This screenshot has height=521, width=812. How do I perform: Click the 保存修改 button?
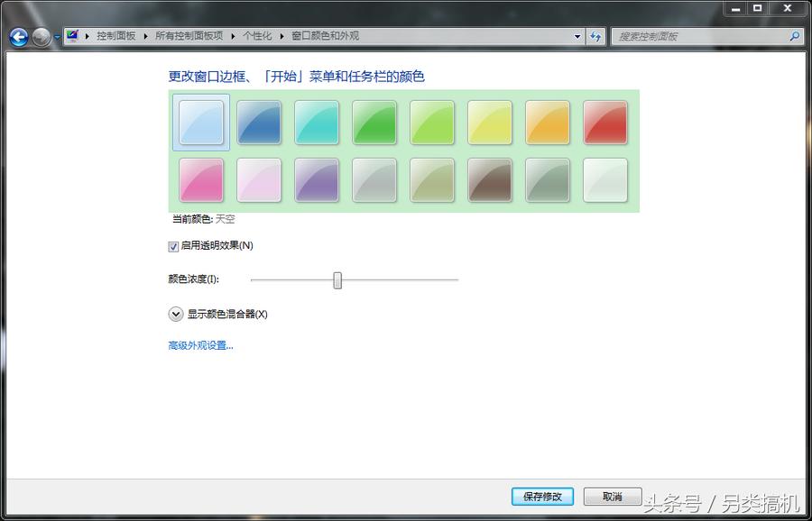click(541, 497)
